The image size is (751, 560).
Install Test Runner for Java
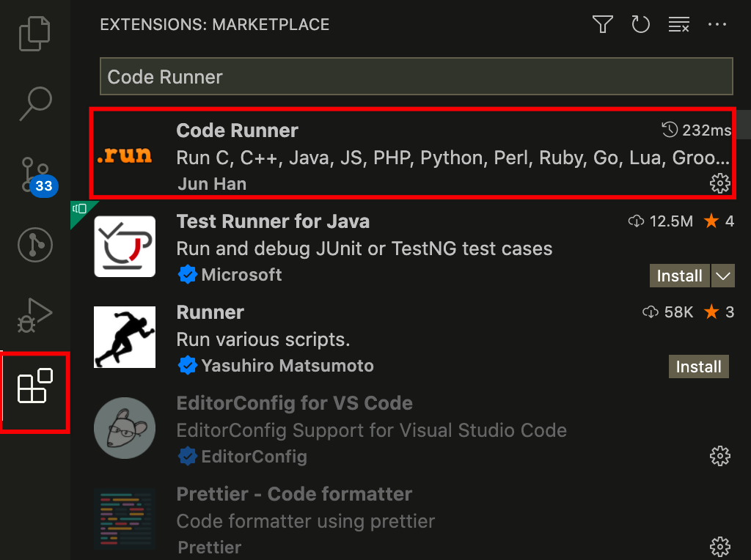pyautogui.click(x=680, y=276)
